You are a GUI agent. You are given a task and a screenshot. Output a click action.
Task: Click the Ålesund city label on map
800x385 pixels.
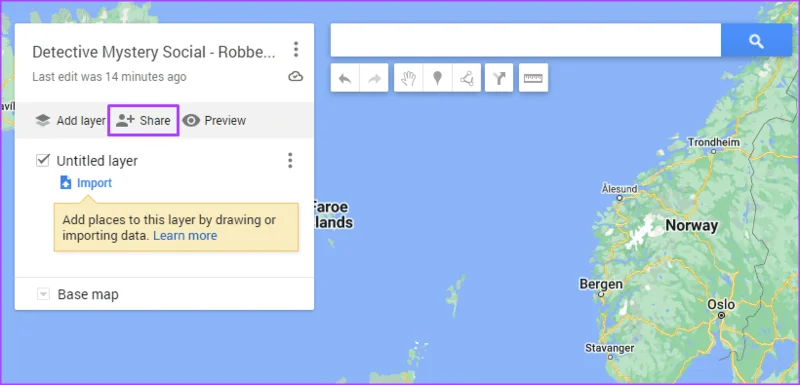click(619, 189)
